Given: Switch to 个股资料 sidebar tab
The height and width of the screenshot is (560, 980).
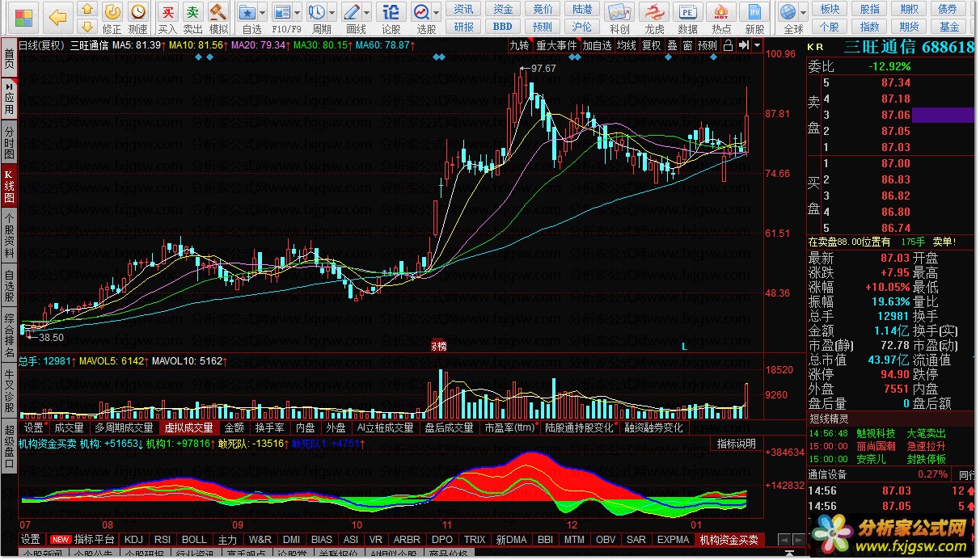Looking at the screenshot, I should coord(9,235).
